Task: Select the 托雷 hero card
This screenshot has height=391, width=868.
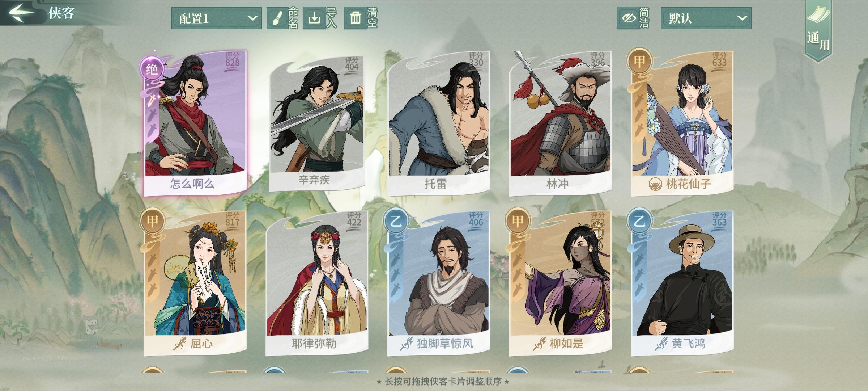Action: [x=438, y=123]
